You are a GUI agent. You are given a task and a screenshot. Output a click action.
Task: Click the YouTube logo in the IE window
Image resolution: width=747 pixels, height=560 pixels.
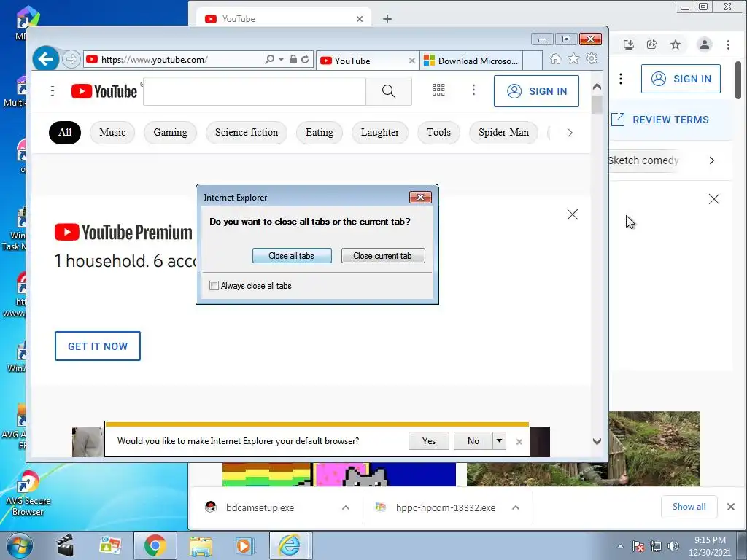click(104, 91)
